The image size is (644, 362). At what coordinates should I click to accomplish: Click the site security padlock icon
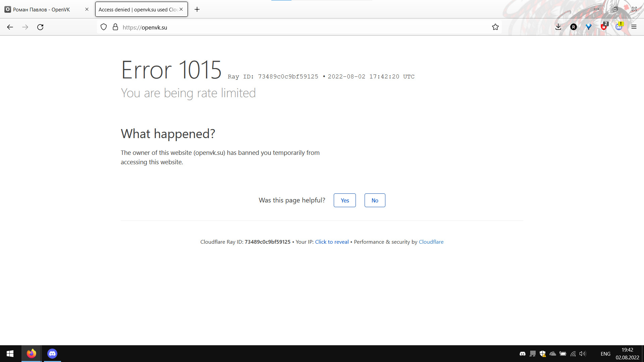115,27
